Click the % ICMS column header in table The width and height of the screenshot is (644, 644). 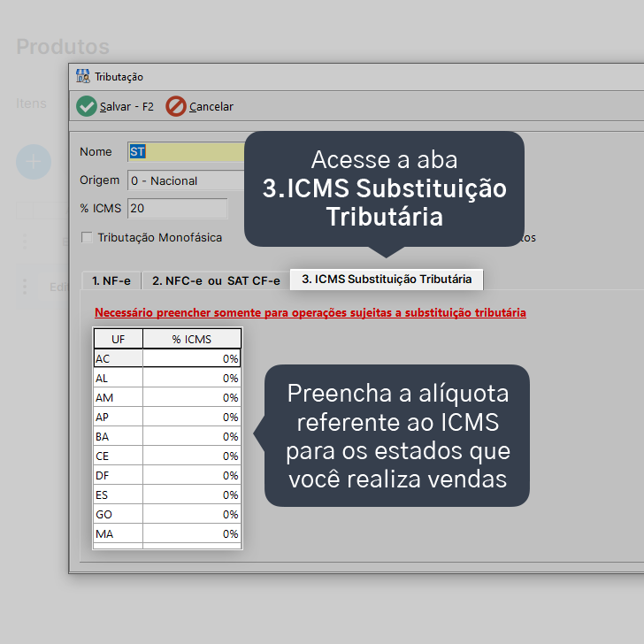tap(192, 339)
